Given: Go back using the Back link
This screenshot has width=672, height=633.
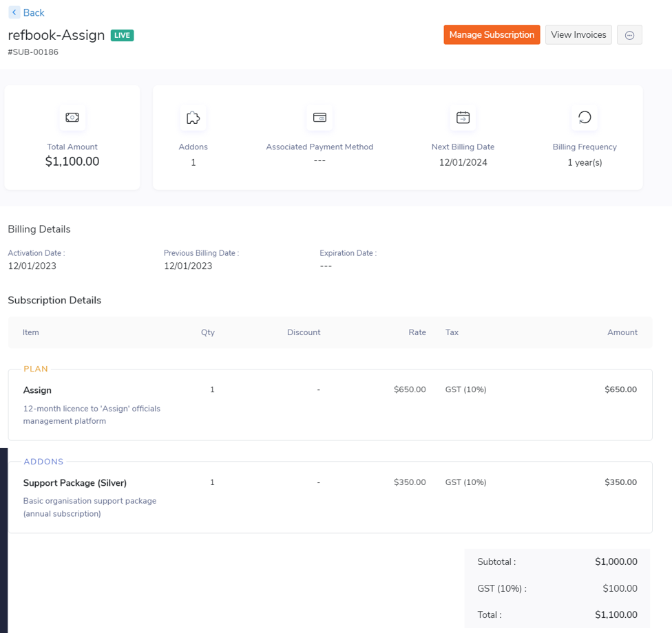Looking at the screenshot, I should tap(33, 12).
